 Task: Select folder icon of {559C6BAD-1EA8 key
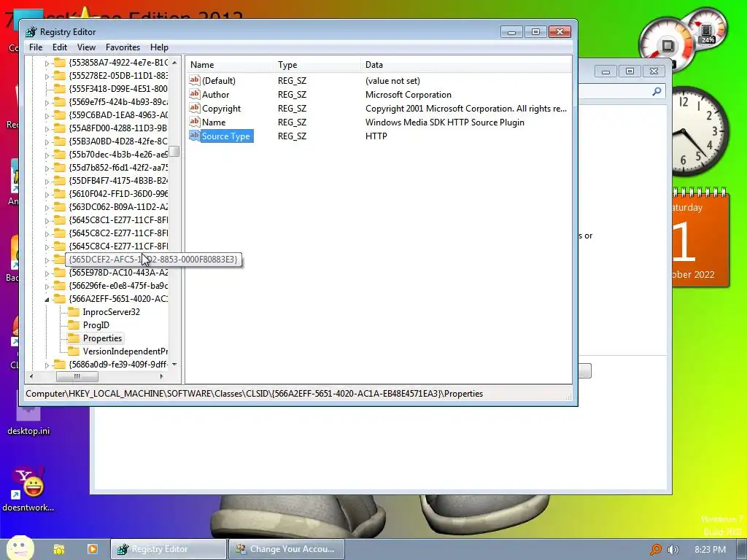tap(60, 114)
